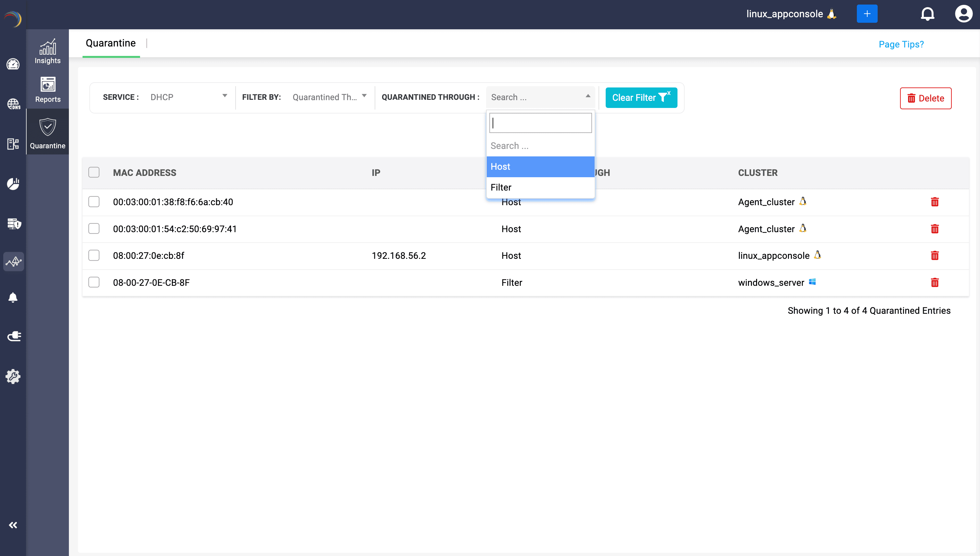Open the settings gear icon in left rail

click(13, 377)
